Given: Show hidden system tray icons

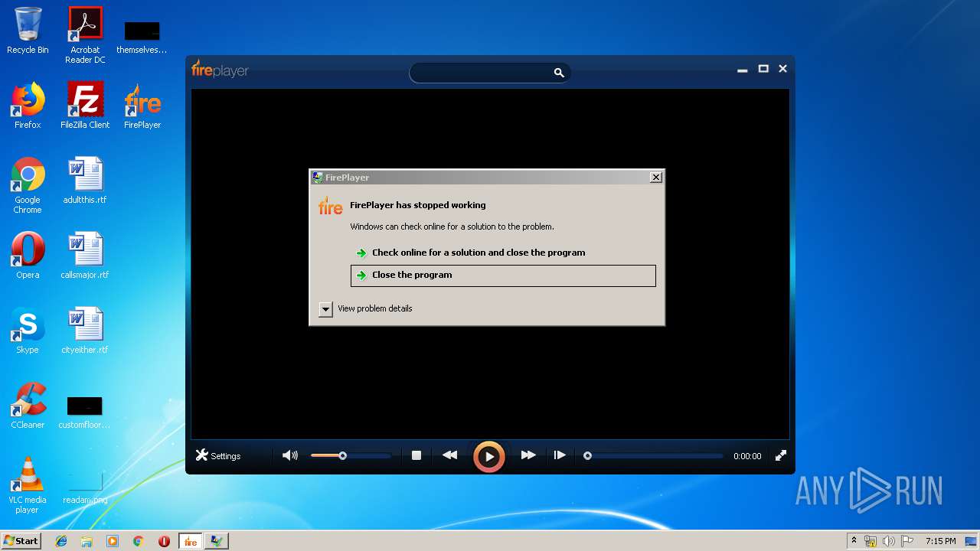Looking at the screenshot, I should coord(854,541).
